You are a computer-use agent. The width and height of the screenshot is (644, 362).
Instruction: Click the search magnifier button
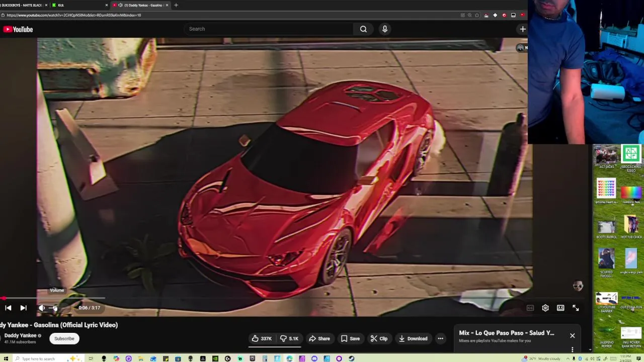(x=363, y=29)
